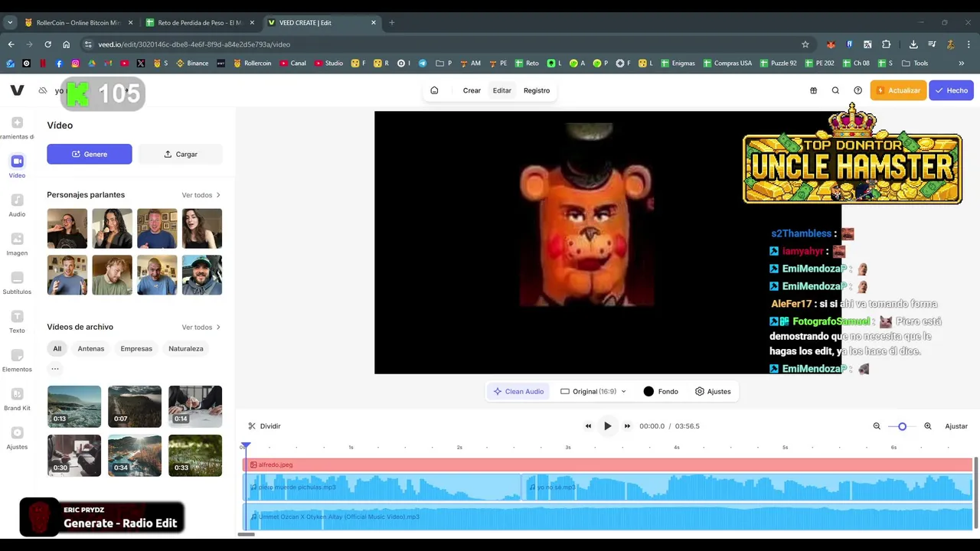Open the Imagen sidebar panel

(x=17, y=244)
